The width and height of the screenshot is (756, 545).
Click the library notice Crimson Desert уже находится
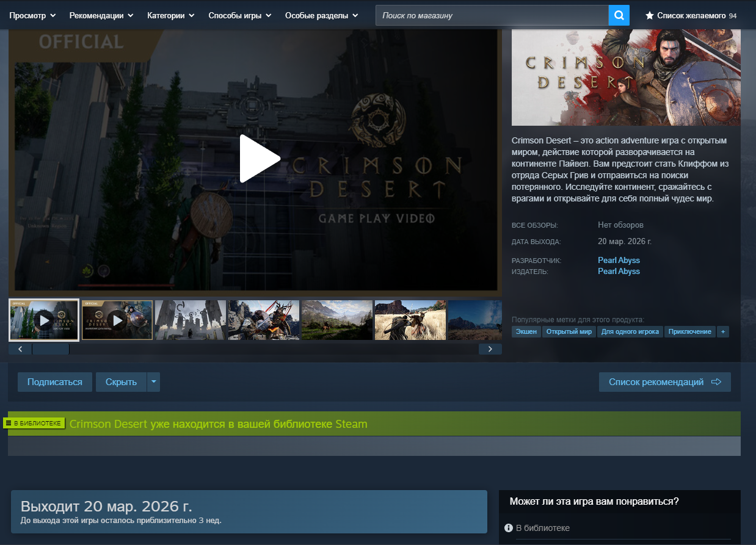pos(219,424)
